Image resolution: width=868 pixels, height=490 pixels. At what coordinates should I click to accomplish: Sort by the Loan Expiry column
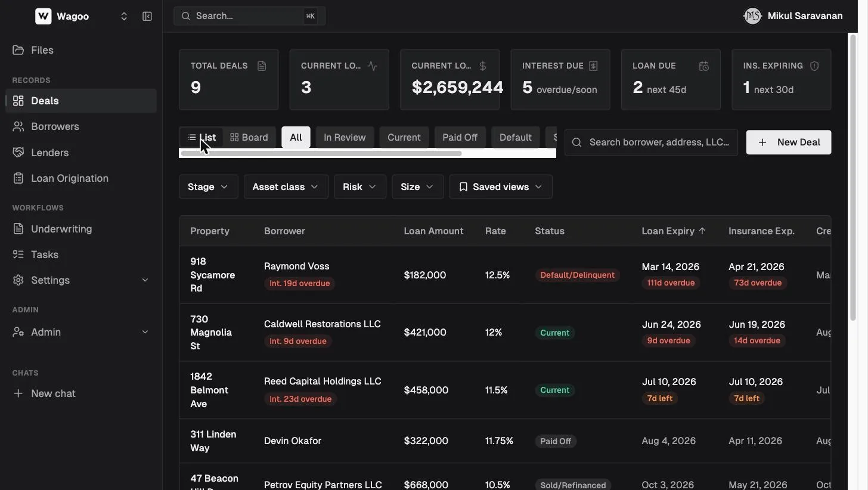pyautogui.click(x=674, y=231)
